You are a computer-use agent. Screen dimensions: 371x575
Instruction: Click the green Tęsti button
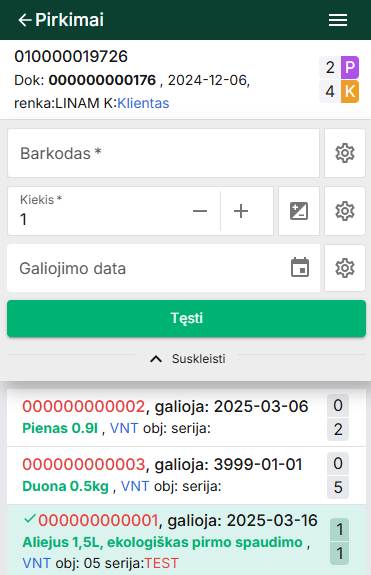186,318
